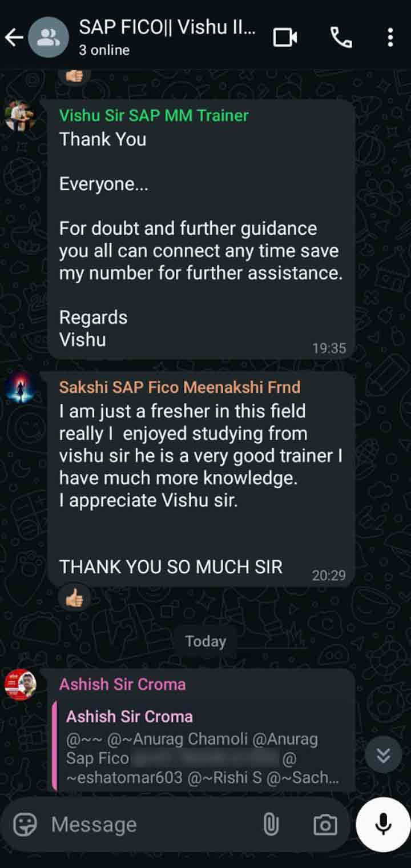Open Vishu Sir SAP MM Trainer contact

[x=154, y=115]
